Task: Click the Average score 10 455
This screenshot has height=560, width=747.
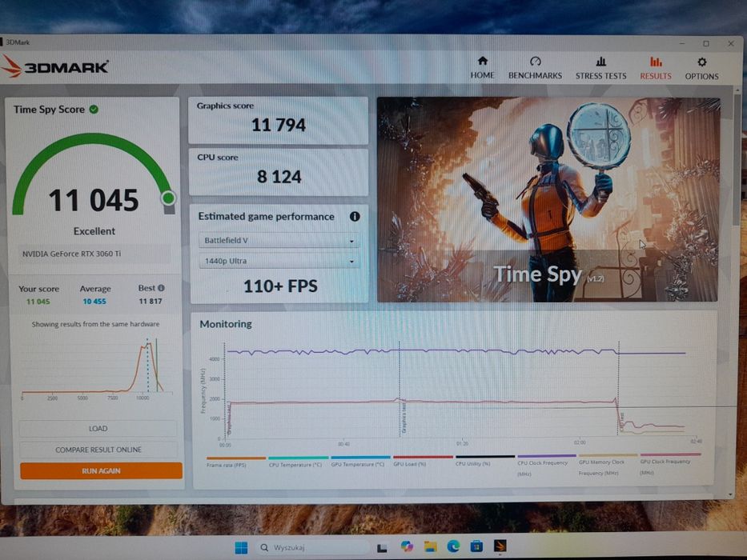Action: click(94, 302)
